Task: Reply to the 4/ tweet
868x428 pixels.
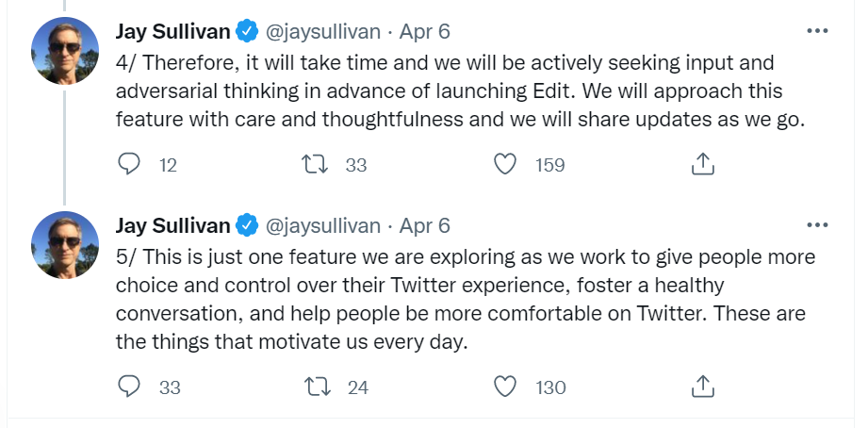Action: [x=129, y=164]
